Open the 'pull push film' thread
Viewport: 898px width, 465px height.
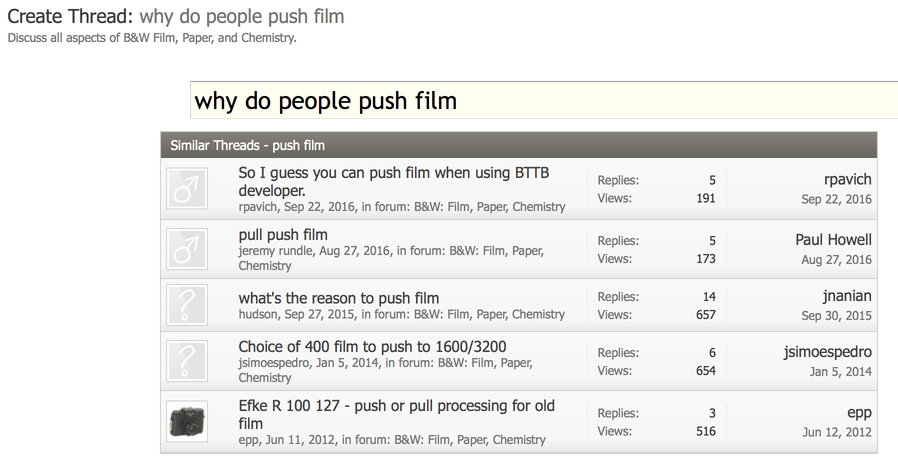pyautogui.click(x=283, y=234)
